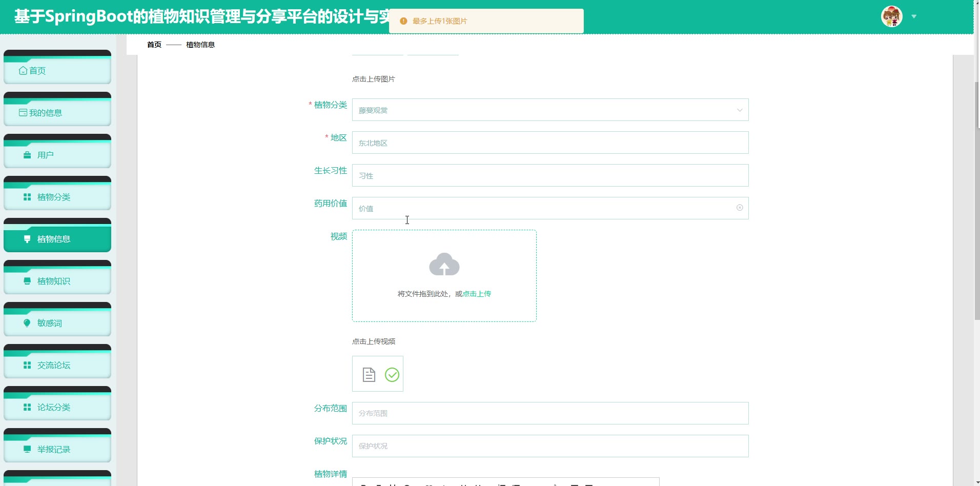Screen dimensions: 980x486
Task: Open the 植物分类 dropdown selector
Action: [x=543, y=110]
